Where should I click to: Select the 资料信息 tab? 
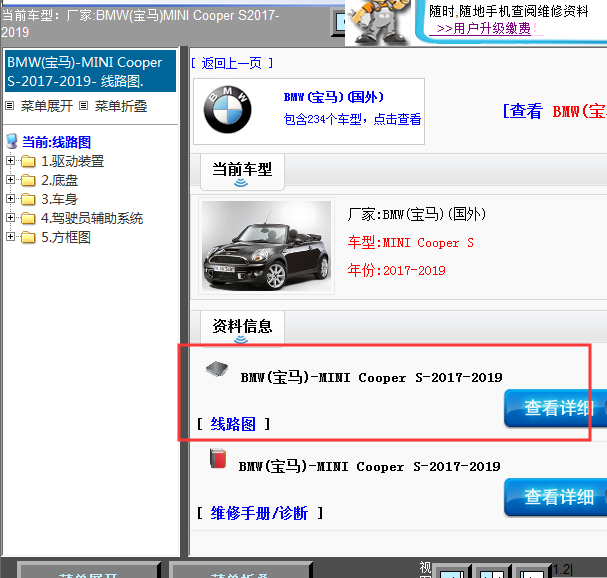(241, 326)
